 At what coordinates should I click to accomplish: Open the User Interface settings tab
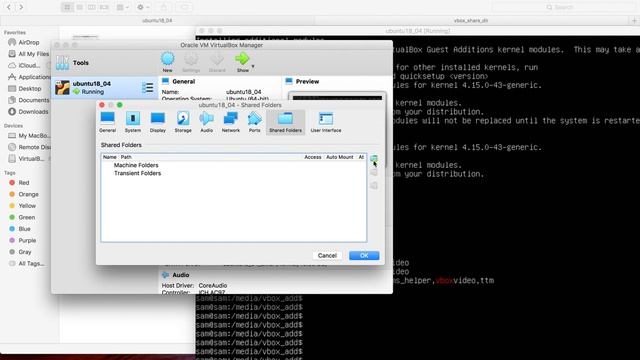click(x=326, y=122)
